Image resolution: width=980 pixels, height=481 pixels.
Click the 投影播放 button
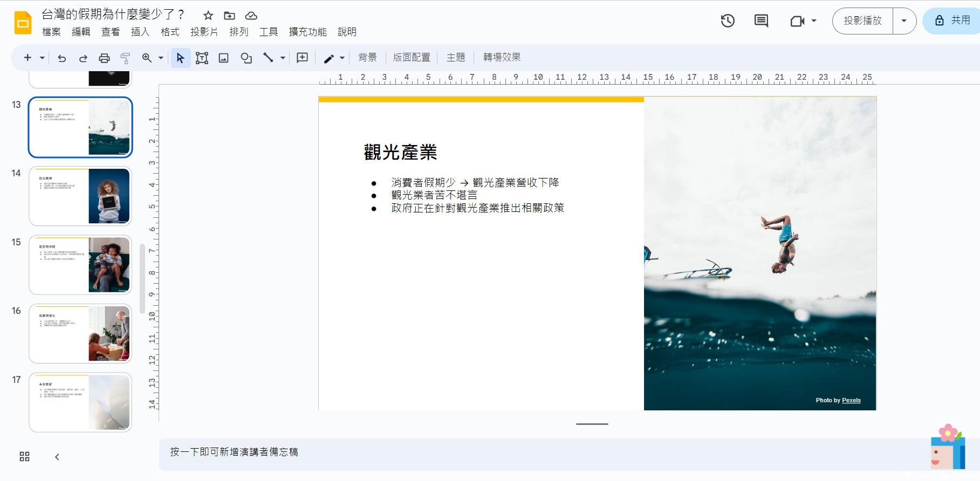click(x=862, y=21)
